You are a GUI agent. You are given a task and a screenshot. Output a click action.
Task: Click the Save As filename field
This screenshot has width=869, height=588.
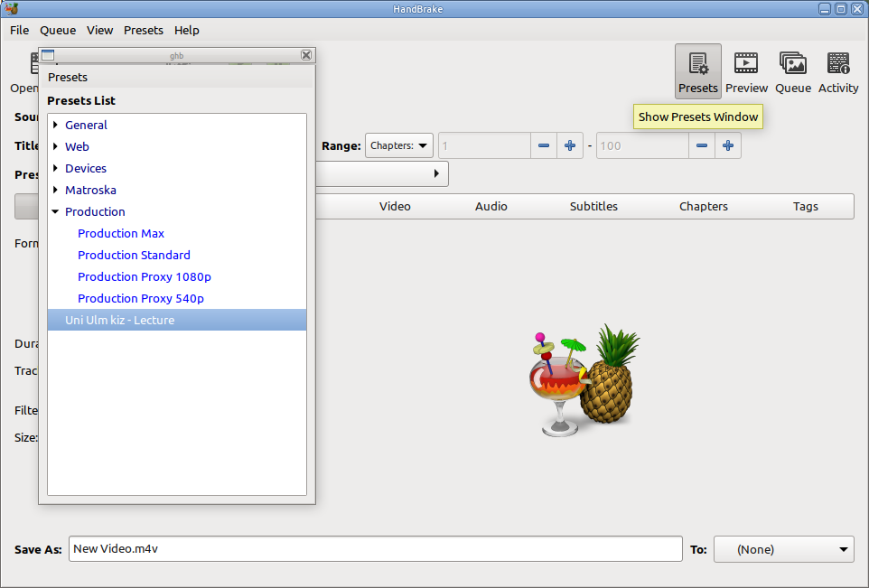(x=375, y=549)
